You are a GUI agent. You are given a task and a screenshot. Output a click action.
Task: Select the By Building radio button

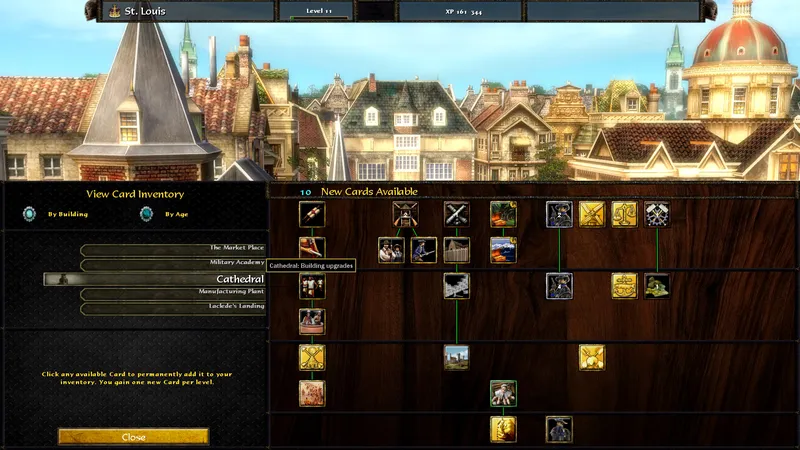[x=31, y=214]
